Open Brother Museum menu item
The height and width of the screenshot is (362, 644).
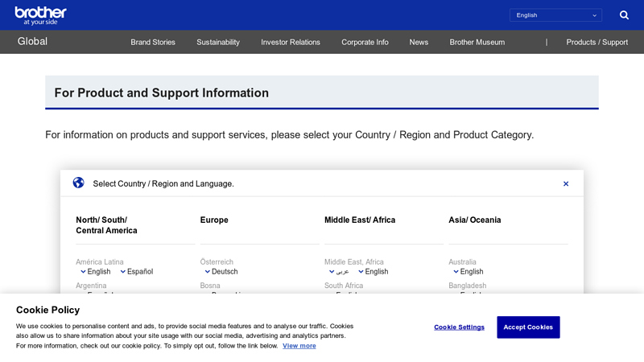pos(477,43)
